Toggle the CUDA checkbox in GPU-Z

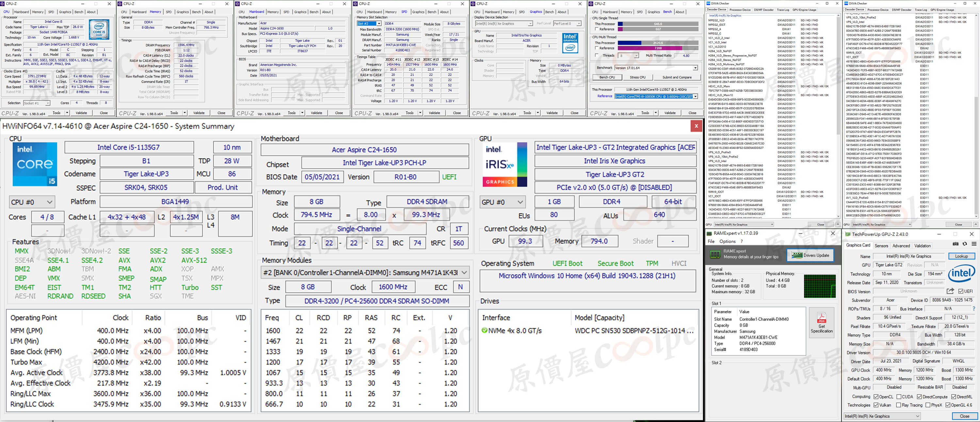(898, 397)
